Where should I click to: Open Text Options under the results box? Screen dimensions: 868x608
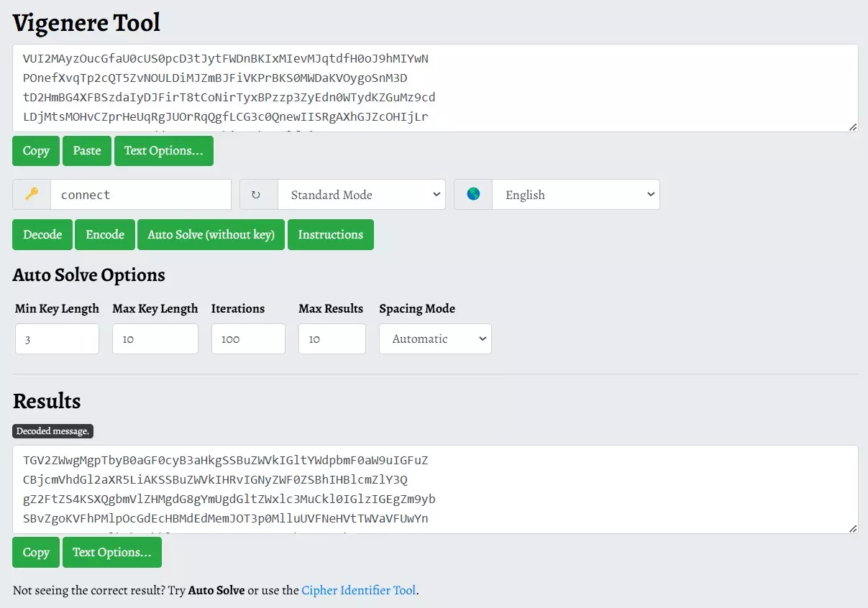click(111, 553)
